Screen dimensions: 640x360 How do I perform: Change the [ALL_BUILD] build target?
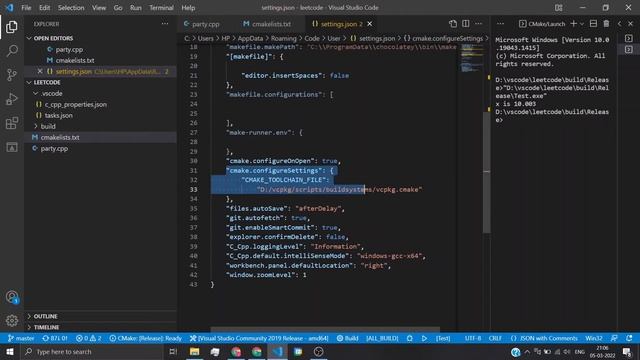coord(382,338)
